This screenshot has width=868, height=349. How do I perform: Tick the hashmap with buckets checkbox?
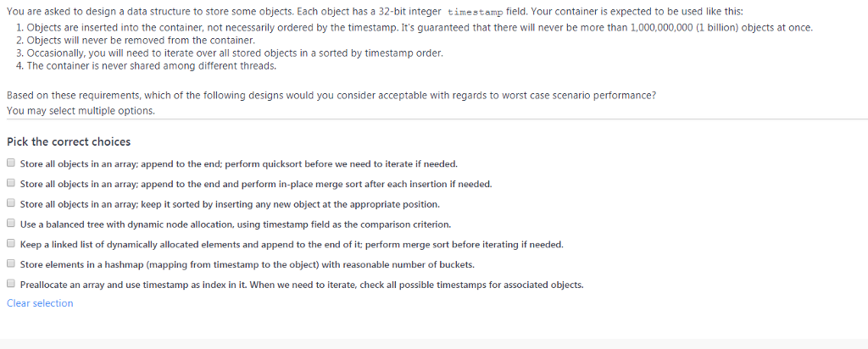[10, 264]
